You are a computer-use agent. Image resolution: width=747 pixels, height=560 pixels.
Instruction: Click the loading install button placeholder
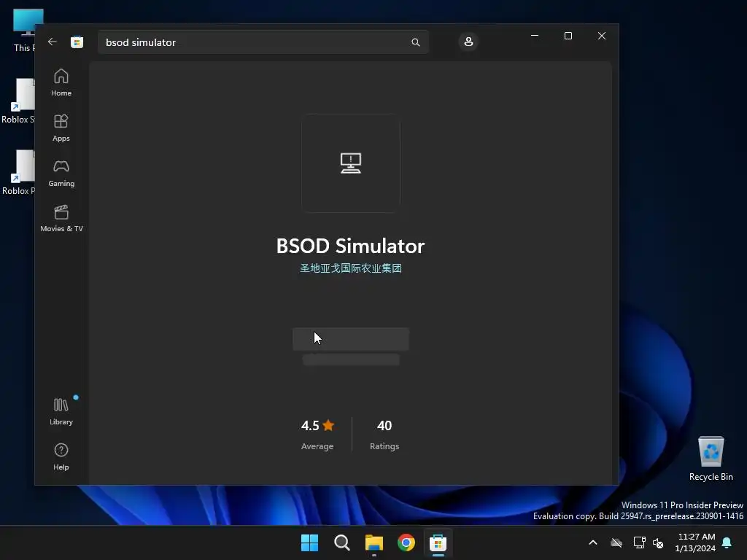pos(351,339)
